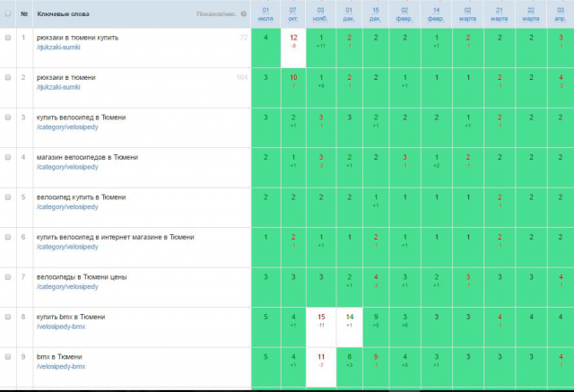This screenshot has height=392, width=574.
Task: Click impressions value 164 in row 2
Action: (x=242, y=77)
